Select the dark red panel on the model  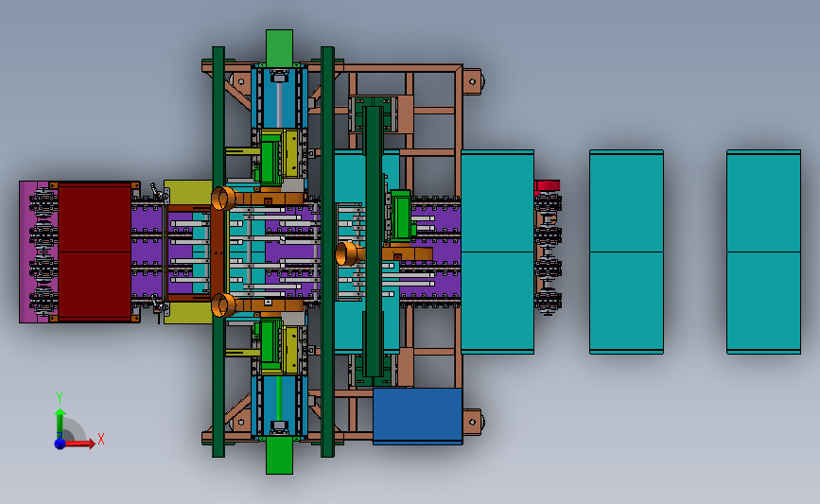point(95,252)
